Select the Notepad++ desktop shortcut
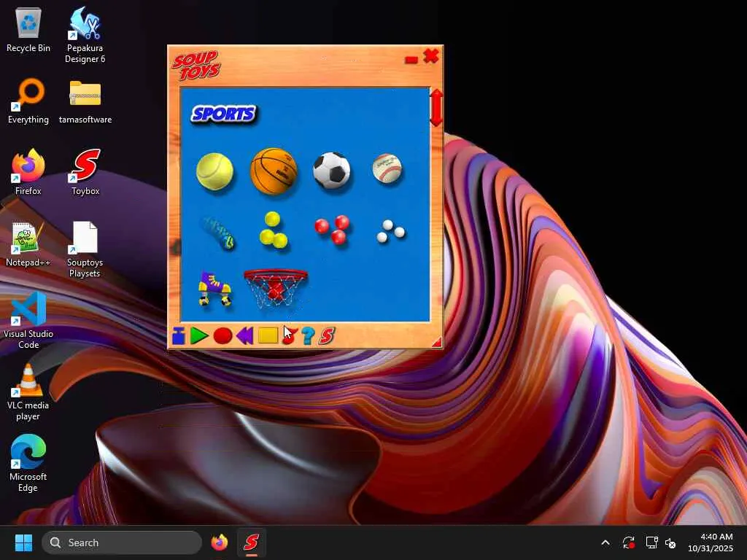The height and width of the screenshot is (560, 747). tap(28, 244)
